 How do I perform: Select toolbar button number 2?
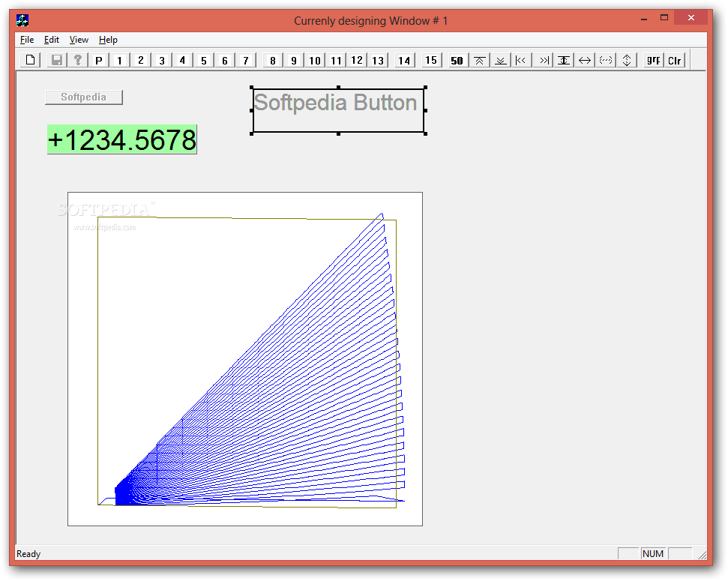[x=141, y=60]
